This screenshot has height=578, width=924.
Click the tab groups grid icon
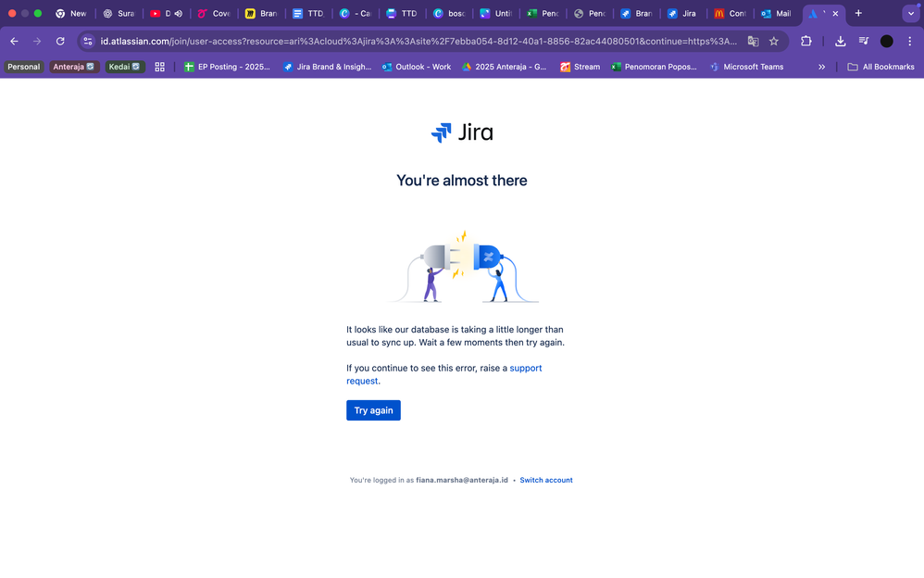coord(159,67)
